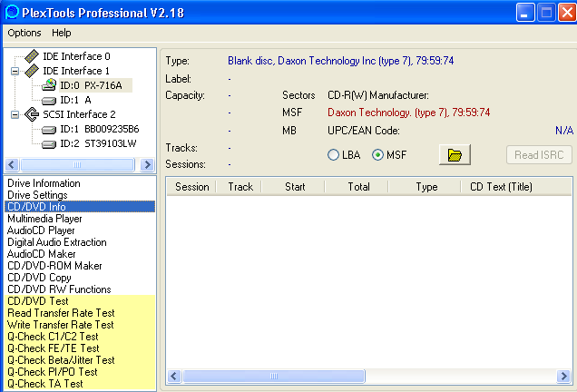Open Q-Check FE/TE Test

coord(80,348)
